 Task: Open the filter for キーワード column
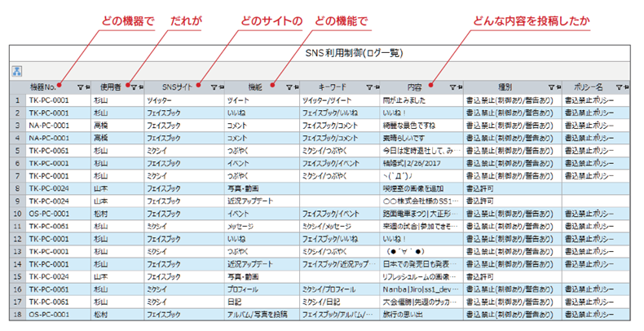[369, 87]
